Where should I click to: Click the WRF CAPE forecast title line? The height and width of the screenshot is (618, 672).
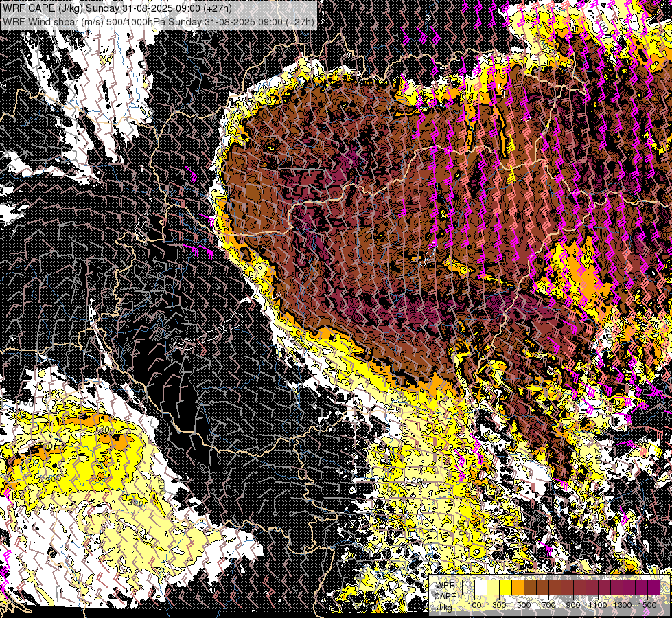click(x=117, y=8)
